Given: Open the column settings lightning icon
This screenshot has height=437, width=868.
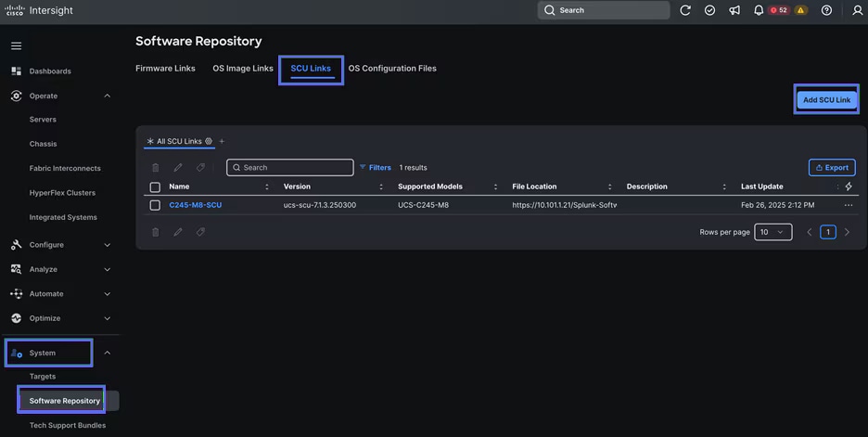Looking at the screenshot, I should coord(849,186).
